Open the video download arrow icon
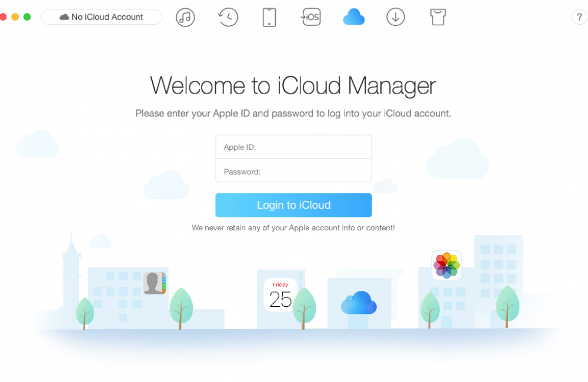588x382 pixels. 396,17
